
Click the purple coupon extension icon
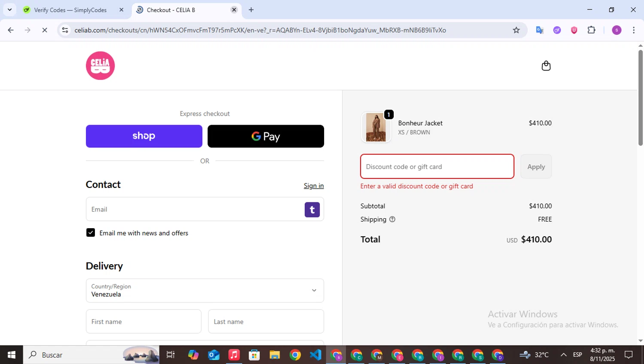(x=557, y=30)
